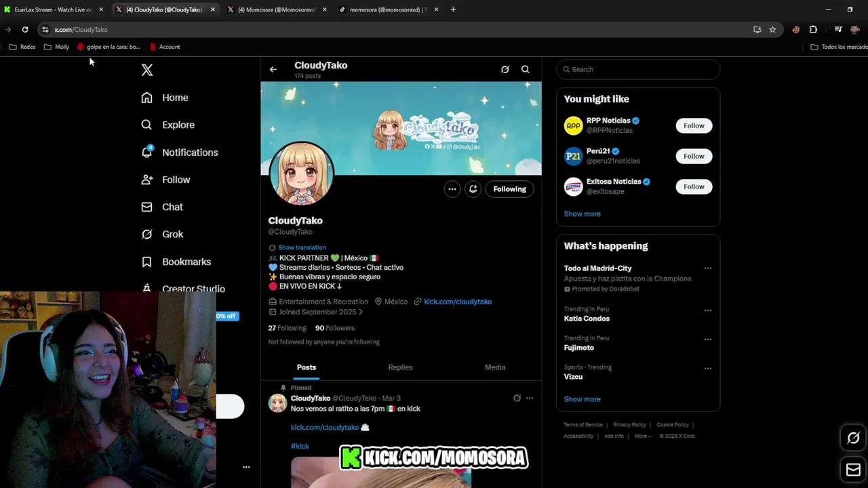Switch to Posts tab
Viewport: 868px width, 488px height.
[x=307, y=367]
